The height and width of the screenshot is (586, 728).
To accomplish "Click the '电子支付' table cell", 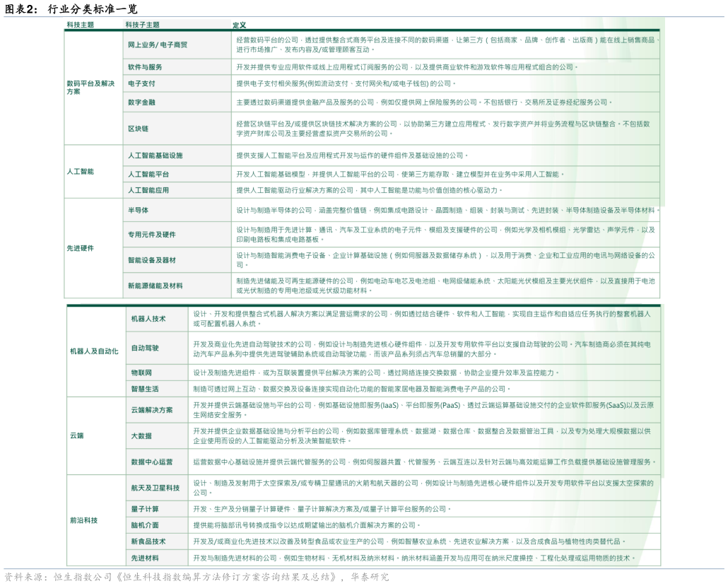I will pos(177,83).
